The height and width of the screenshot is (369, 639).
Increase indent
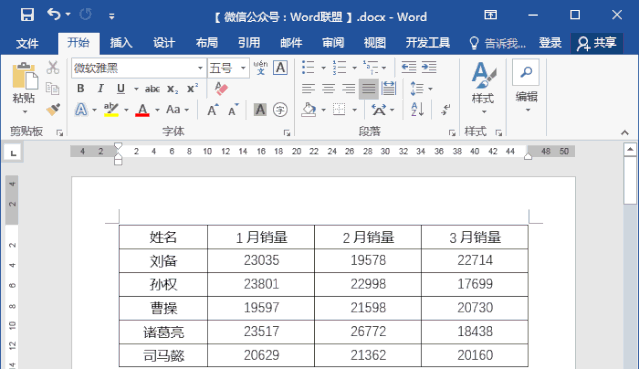tap(429, 67)
